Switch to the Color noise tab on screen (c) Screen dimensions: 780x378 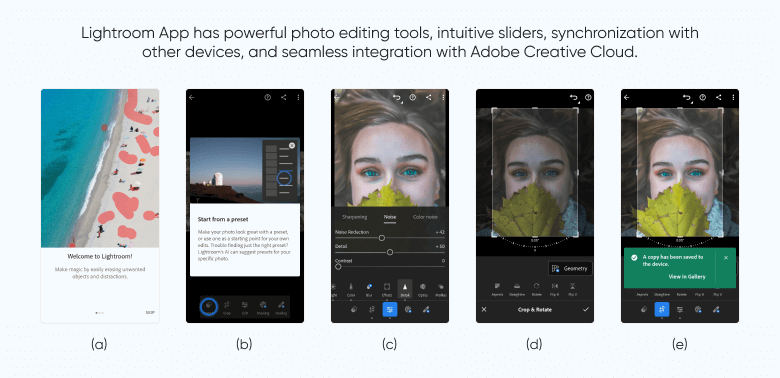tap(425, 217)
